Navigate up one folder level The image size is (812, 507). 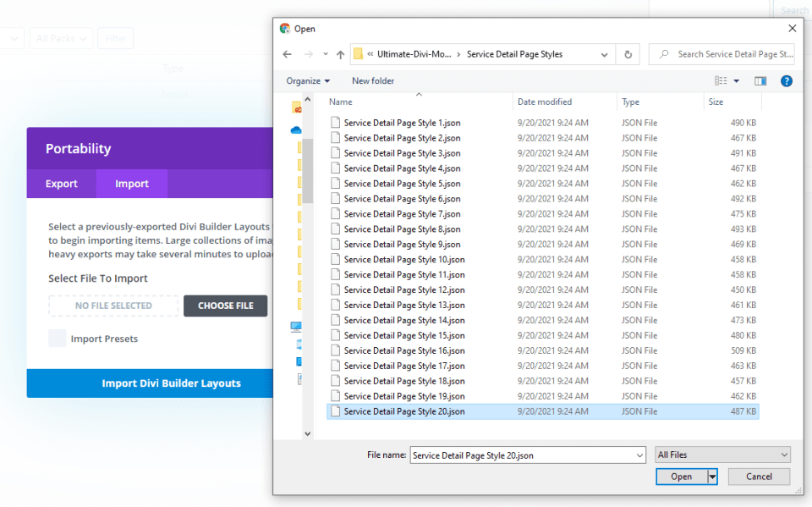[340, 54]
